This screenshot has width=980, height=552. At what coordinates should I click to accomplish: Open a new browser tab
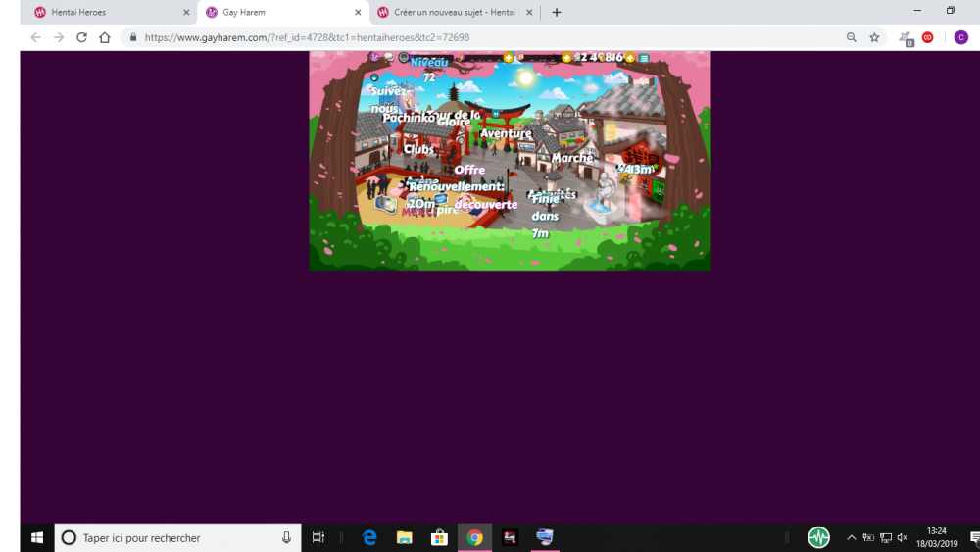[557, 13]
